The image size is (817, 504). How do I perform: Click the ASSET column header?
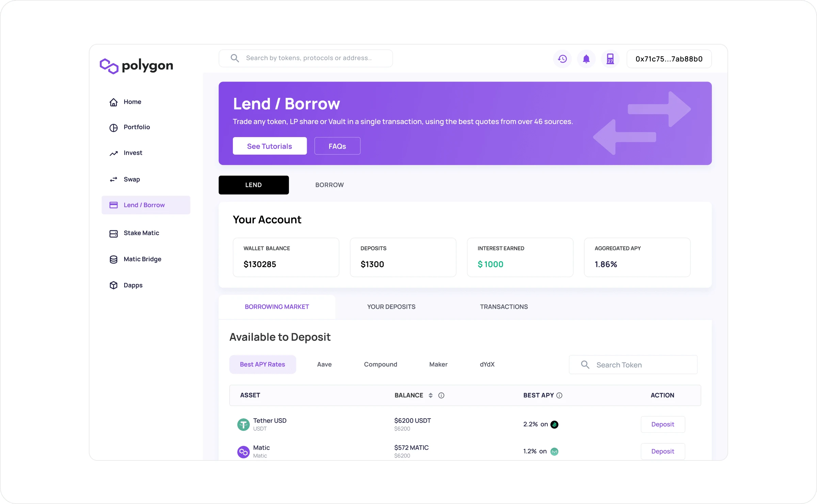coord(250,395)
